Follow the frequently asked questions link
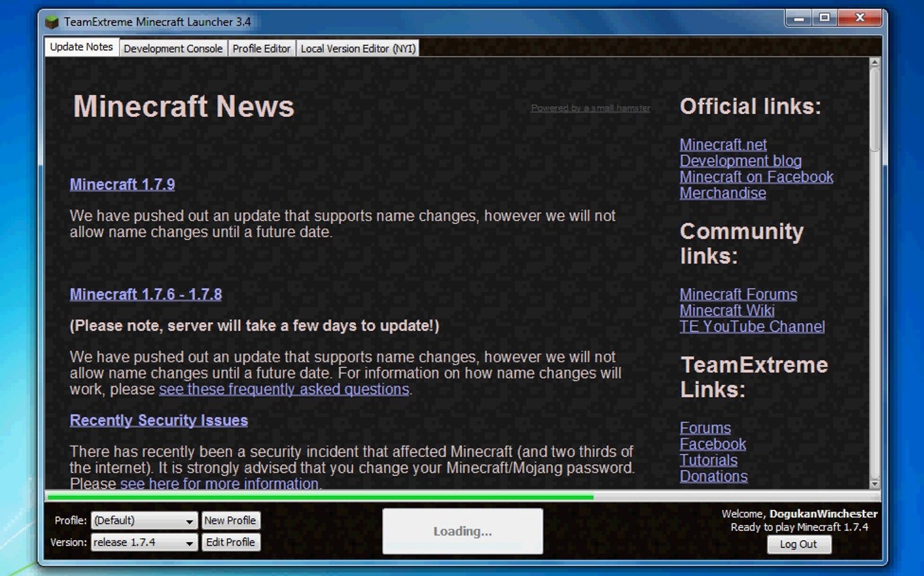Screen dimensions: 924x576 click(284, 389)
